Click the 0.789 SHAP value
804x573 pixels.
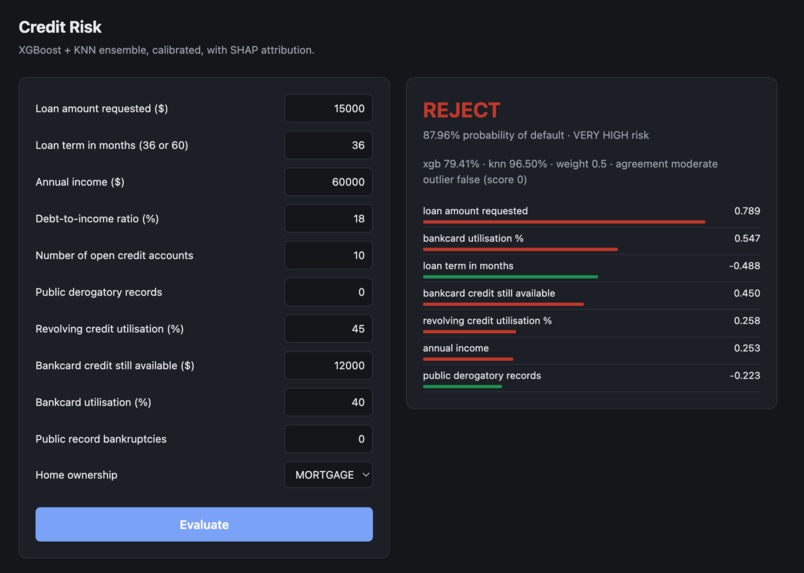[x=747, y=211]
